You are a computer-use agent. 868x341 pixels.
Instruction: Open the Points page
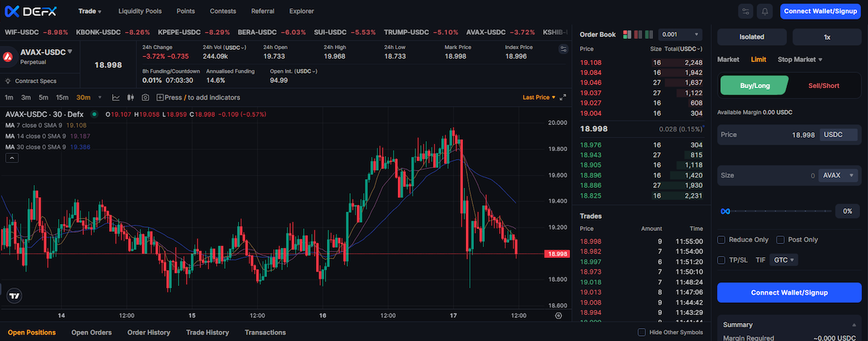(185, 12)
